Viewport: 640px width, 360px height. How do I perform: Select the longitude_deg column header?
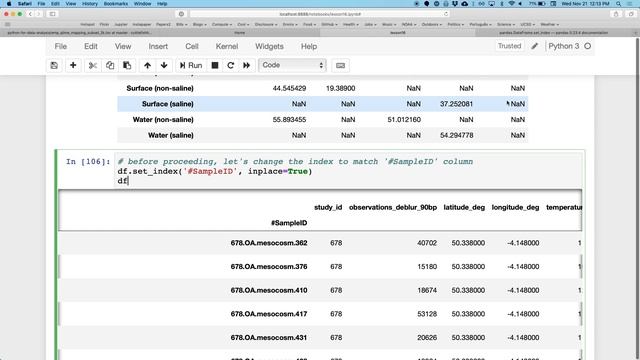click(x=515, y=207)
